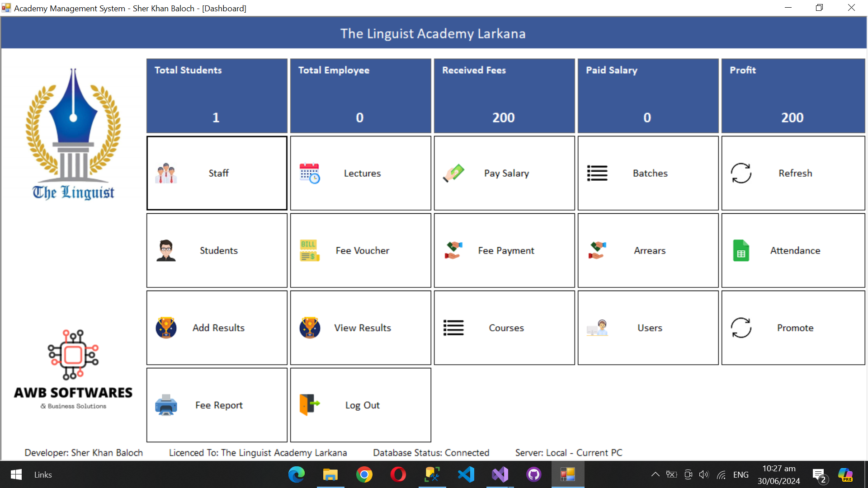The height and width of the screenshot is (488, 868).
Task: Click the Attendance green sheet icon
Action: 741,250
